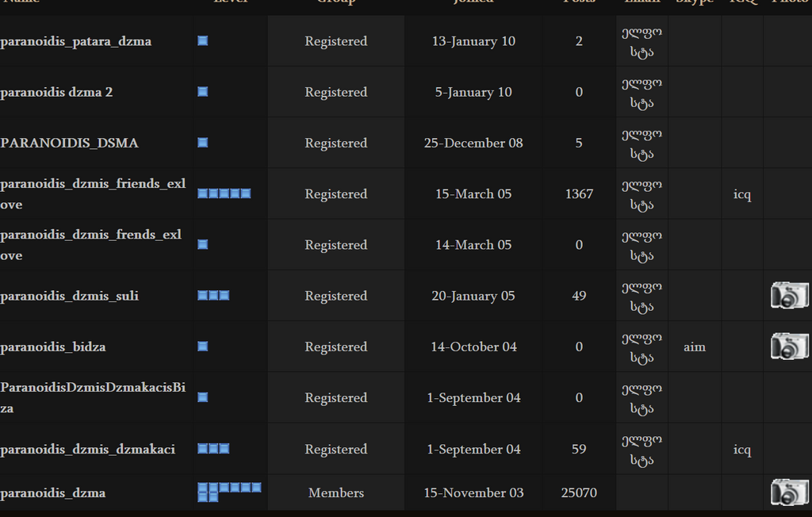Image resolution: width=812 pixels, height=517 pixels.
Task: Click icq link for paranoidis_dzmis_friends_exlove
Action: (741, 193)
